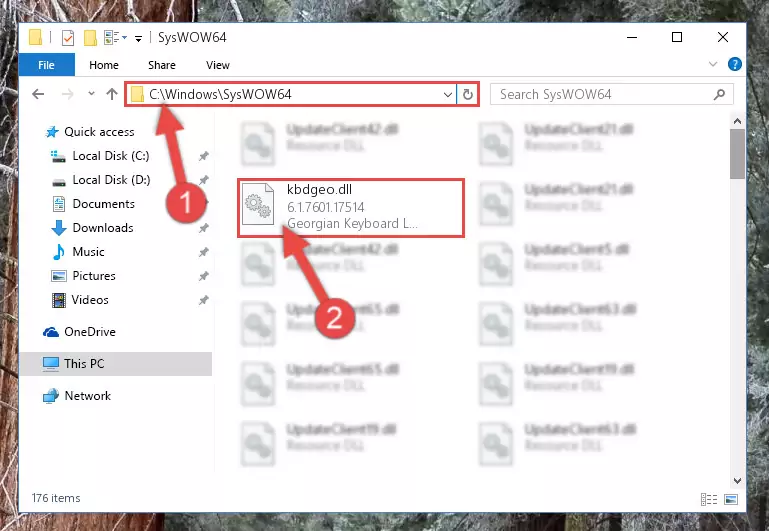The image size is (769, 531).
Task: Click the vertical scrollbar thumb
Action: (737, 154)
